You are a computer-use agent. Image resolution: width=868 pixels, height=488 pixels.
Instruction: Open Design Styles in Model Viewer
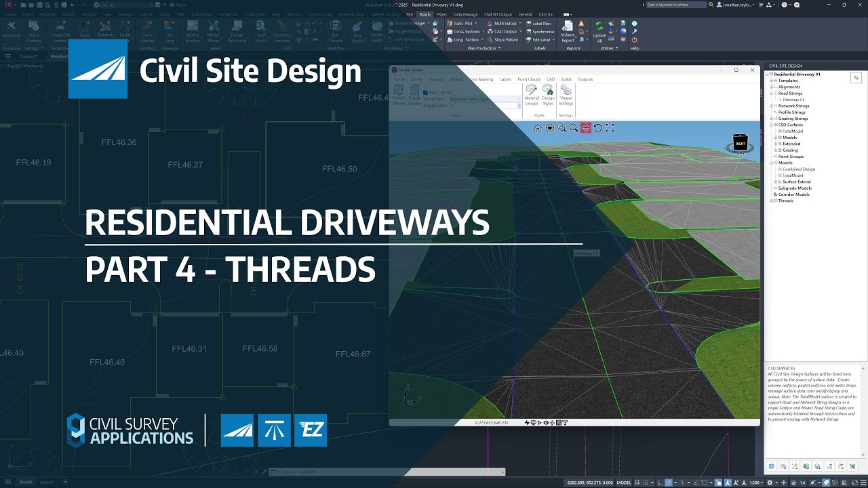[x=548, y=95]
